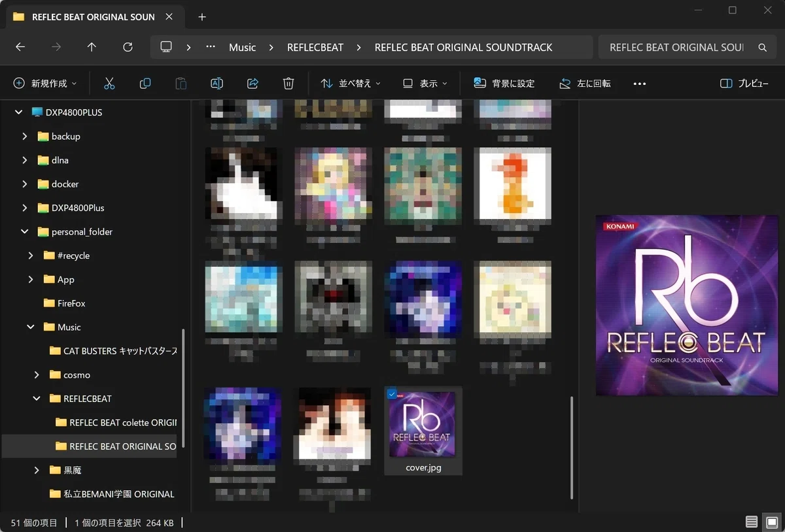Click the REFLECBEAT breadcrumb segment

coord(315,48)
